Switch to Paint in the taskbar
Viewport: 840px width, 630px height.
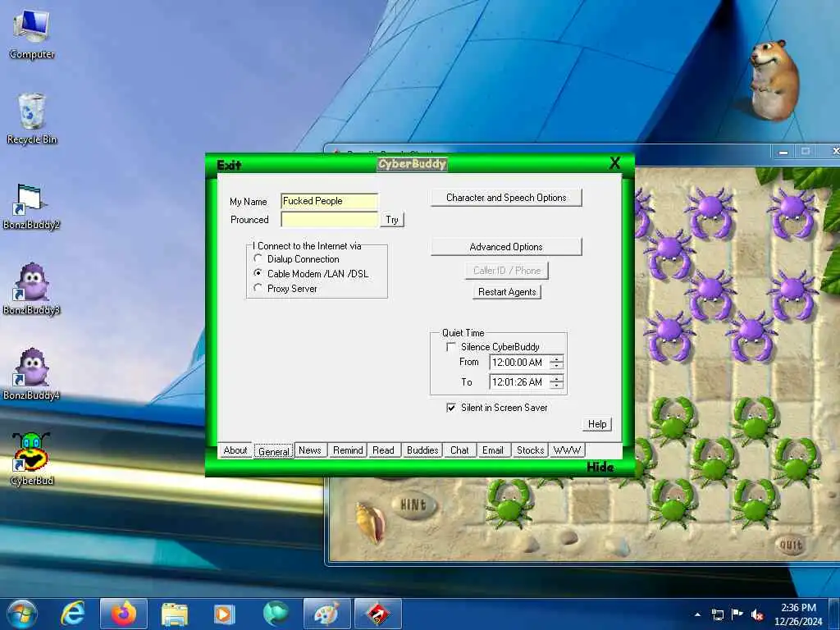[326, 614]
